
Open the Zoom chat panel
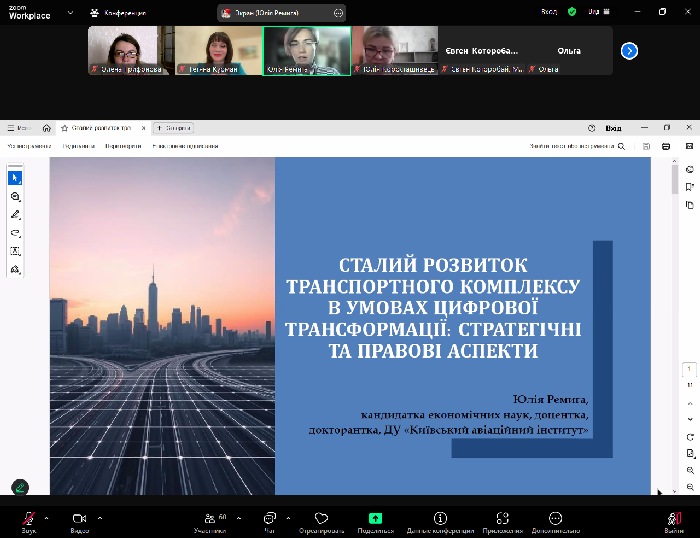pos(269,519)
